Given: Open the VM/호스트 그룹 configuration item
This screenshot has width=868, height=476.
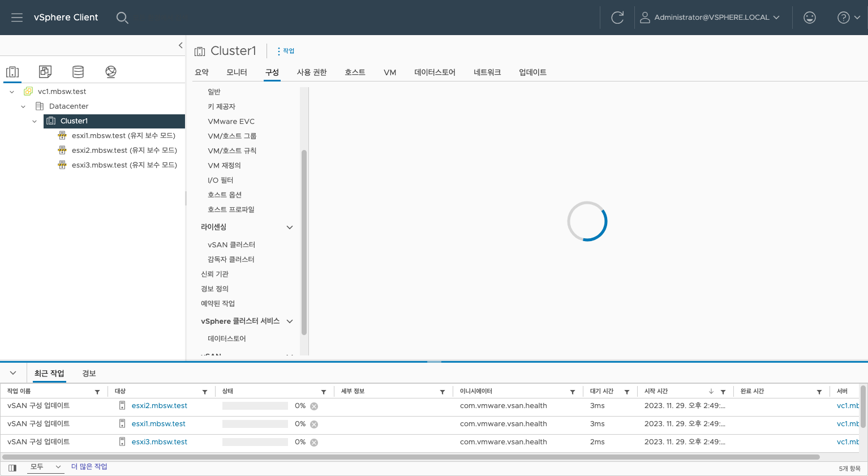Looking at the screenshot, I should pos(232,136).
